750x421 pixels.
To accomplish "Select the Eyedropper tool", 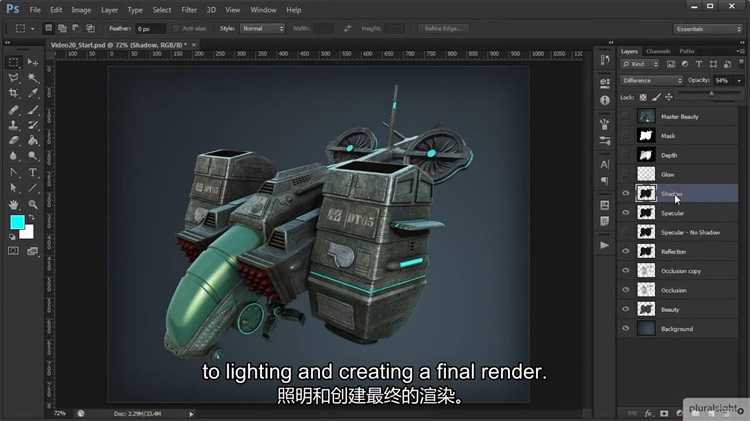I will click(31, 94).
